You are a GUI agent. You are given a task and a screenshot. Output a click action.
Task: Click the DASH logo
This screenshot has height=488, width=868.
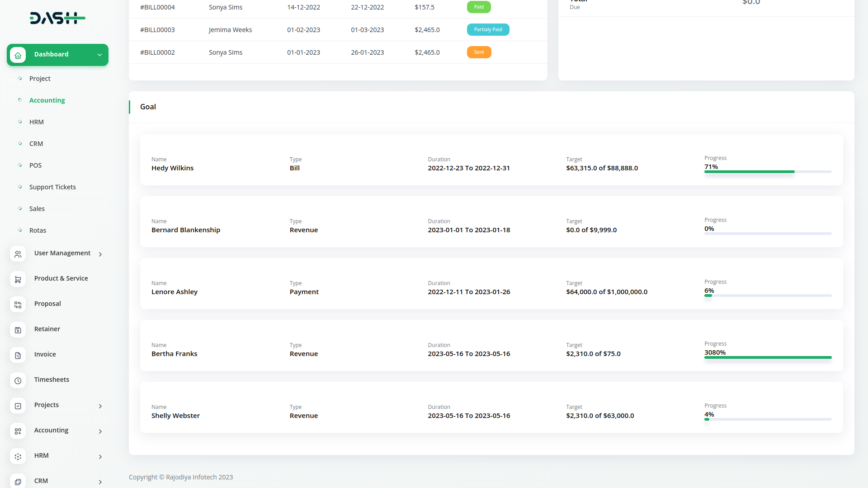[57, 18]
